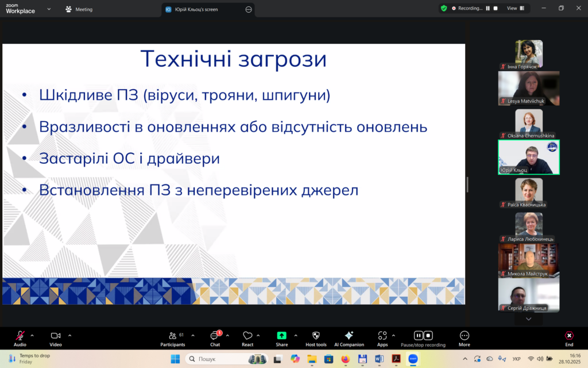Open the View layout menu

click(x=514, y=9)
